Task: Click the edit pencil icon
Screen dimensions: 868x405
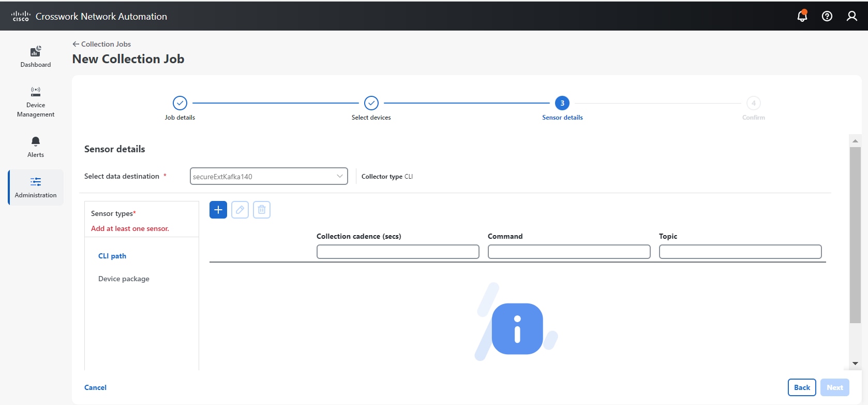Action: click(x=240, y=210)
